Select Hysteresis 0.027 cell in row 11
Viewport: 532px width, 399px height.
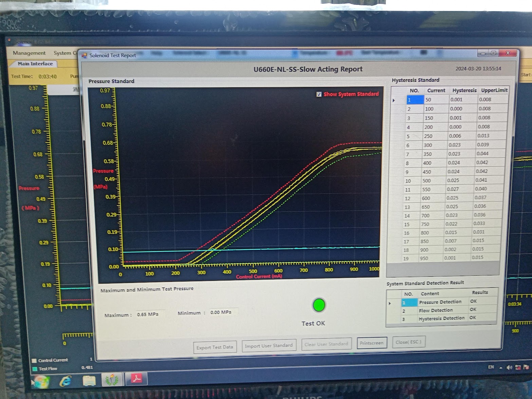(460, 189)
